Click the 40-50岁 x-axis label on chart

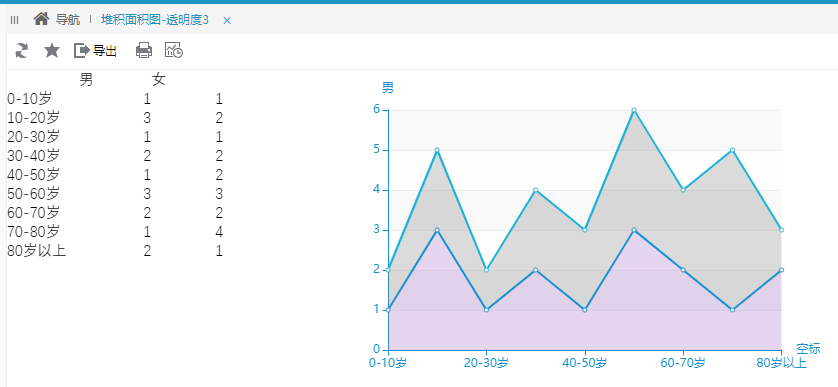click(585, 363)
